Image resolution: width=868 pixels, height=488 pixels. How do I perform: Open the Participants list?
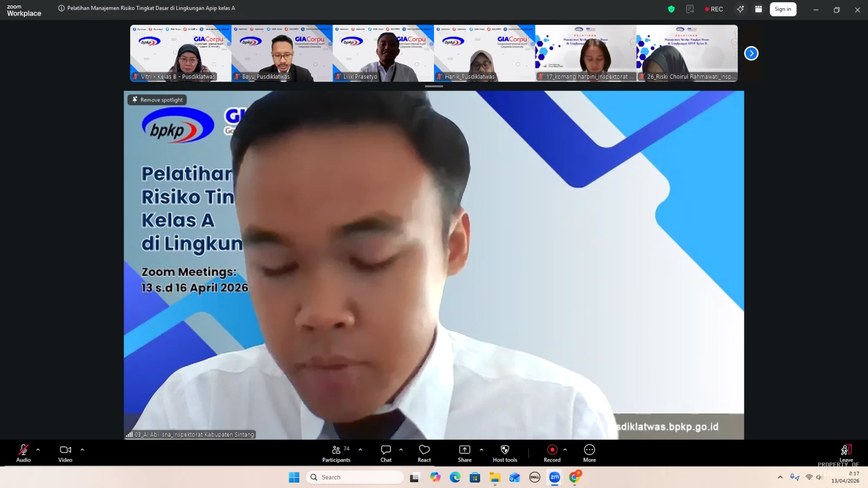click(x=336, y=453)
